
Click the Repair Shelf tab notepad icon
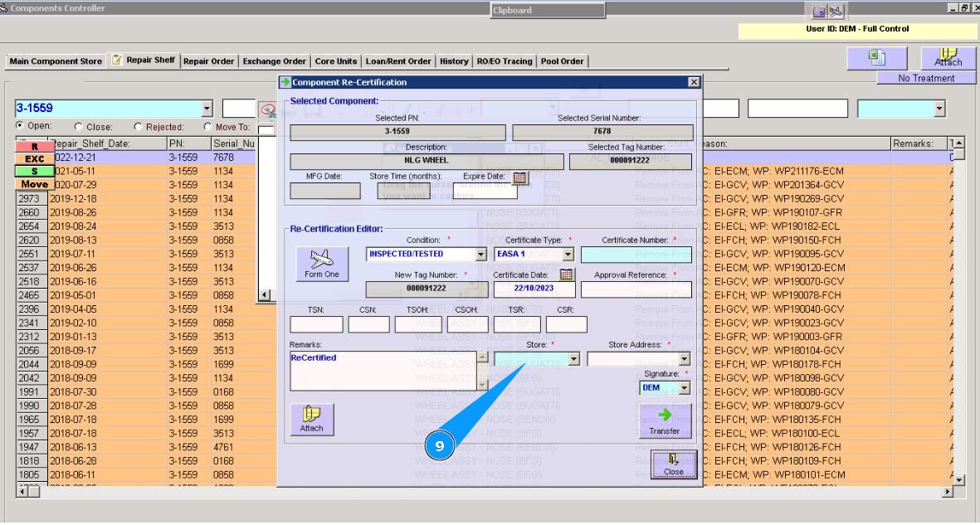116,60
